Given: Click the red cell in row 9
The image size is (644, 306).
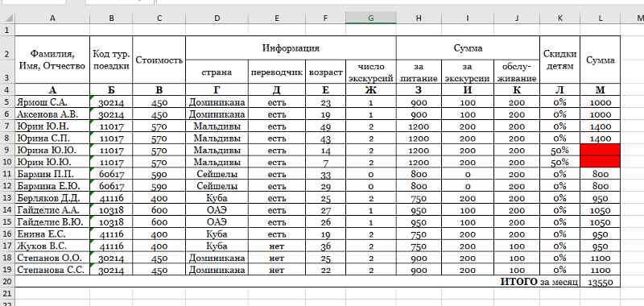Looking at the screenshot, I should tap(600, 151).
